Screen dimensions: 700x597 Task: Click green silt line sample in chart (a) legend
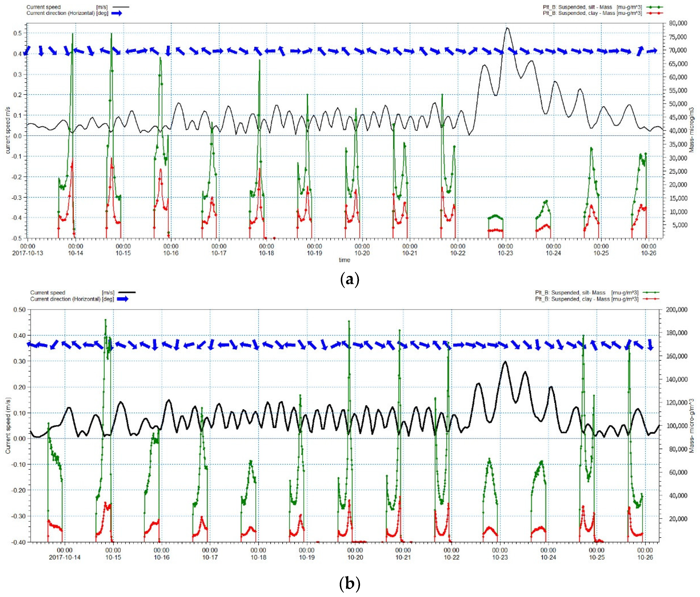pos(654,7)
